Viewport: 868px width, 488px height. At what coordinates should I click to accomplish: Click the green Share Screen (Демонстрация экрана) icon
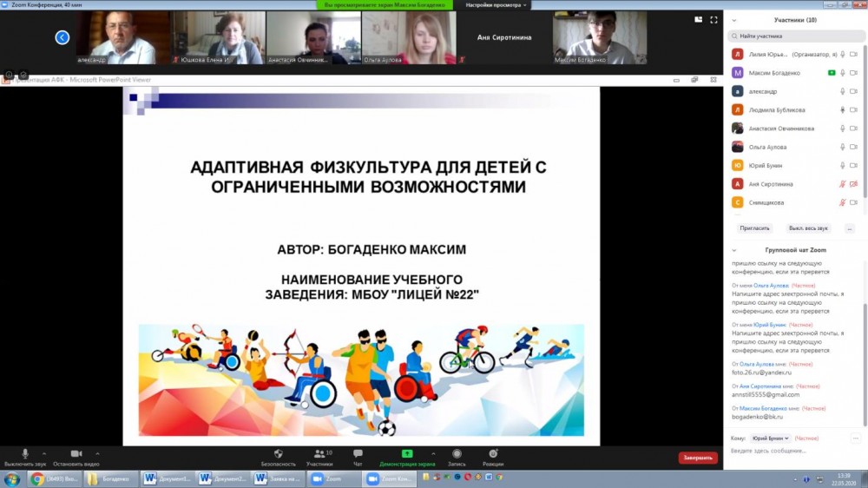406,454
